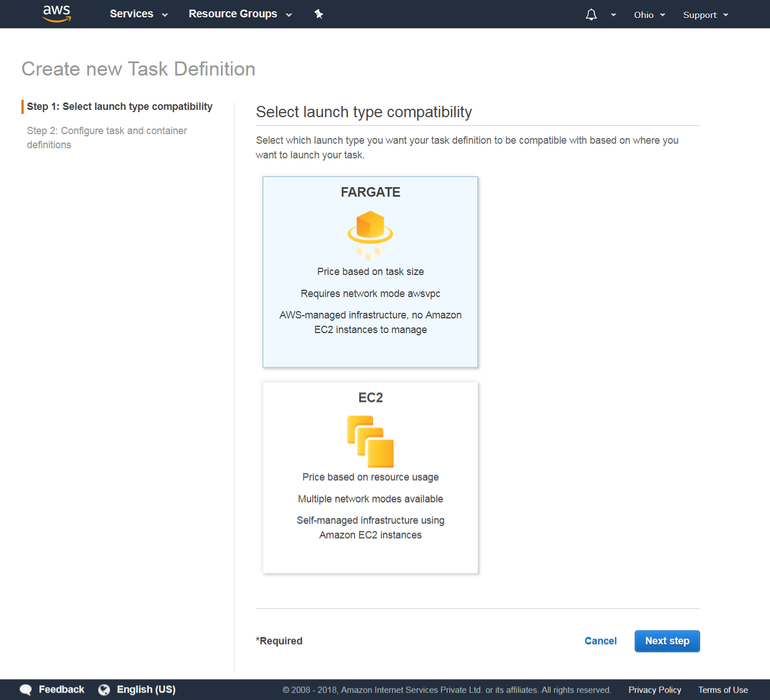Select the FARGATE launch type heading
Screen dimensions: 770x700
pyautogui.click(x=370, y=192)
